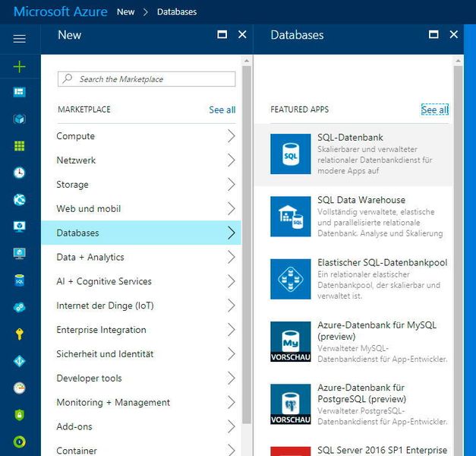Close the Databases blade
Screen dimensions: 476x456
coord(454,34)
